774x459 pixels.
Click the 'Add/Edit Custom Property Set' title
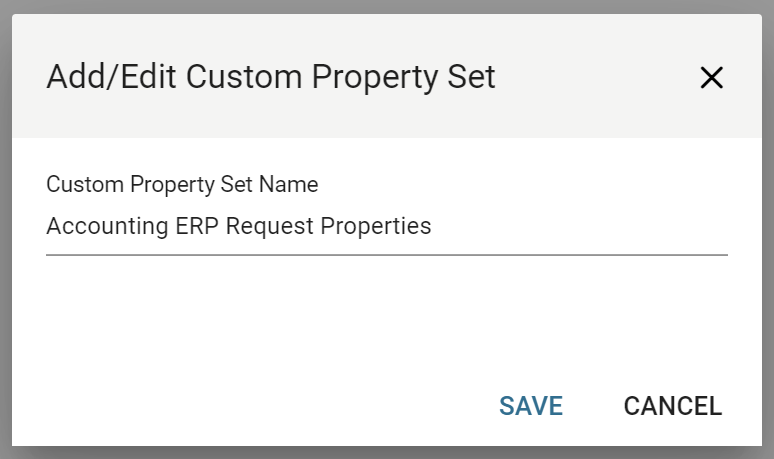point(271,77)
